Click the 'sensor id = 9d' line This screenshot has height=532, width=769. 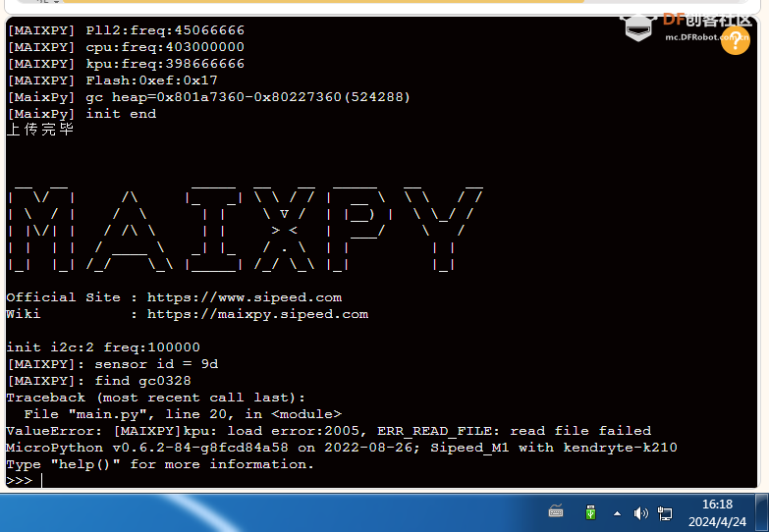pyautogui.click(x=113, y=364)
